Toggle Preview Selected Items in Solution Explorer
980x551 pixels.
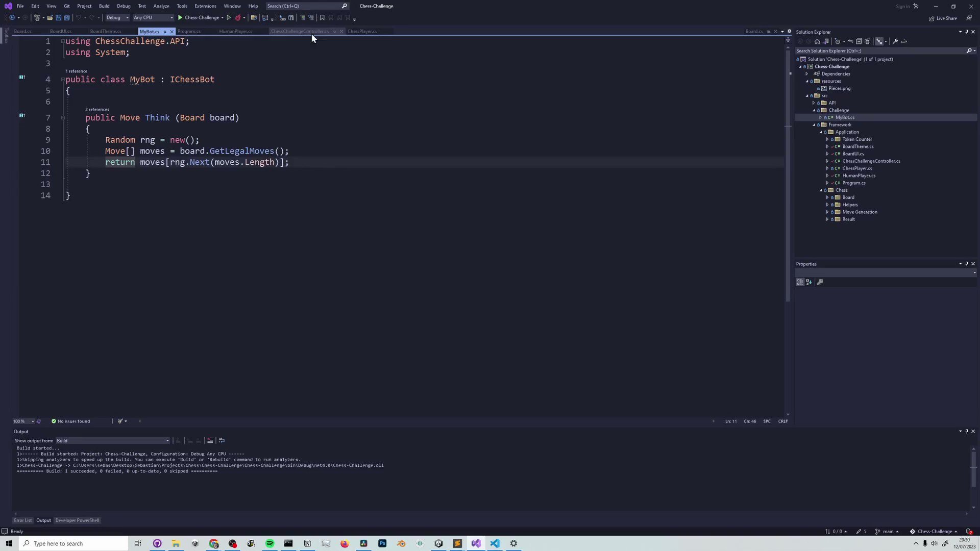(879, 41)
